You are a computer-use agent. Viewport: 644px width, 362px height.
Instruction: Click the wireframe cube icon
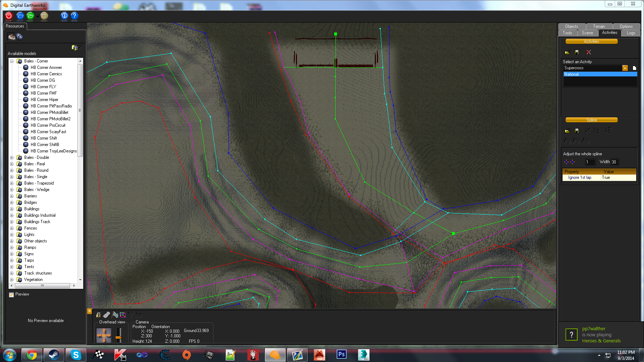click(x=123, y=315)
